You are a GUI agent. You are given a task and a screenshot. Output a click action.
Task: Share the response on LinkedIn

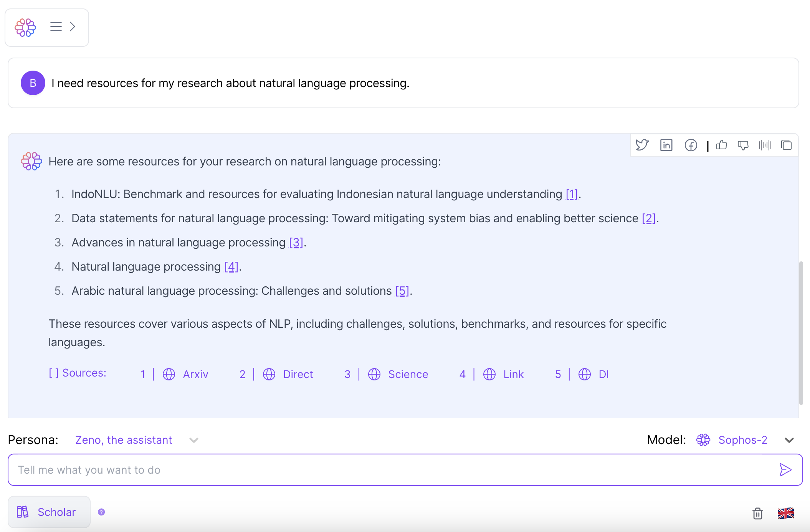(666, 145)
